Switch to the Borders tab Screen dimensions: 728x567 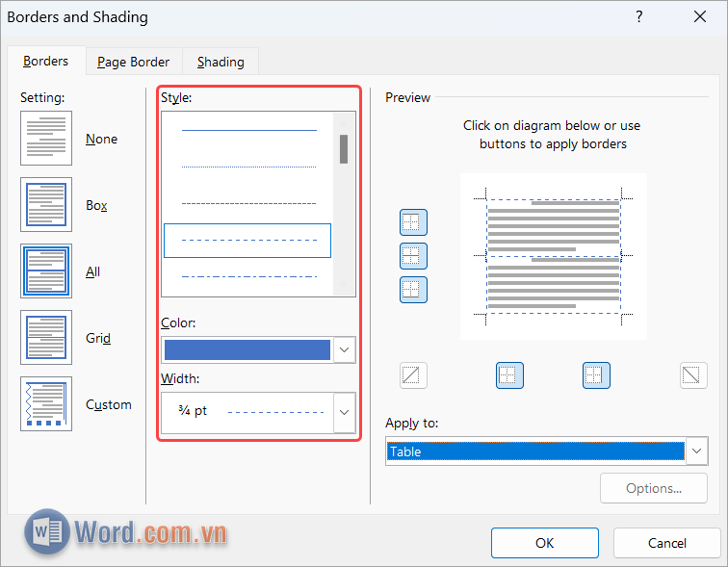(x=45, y=61)
